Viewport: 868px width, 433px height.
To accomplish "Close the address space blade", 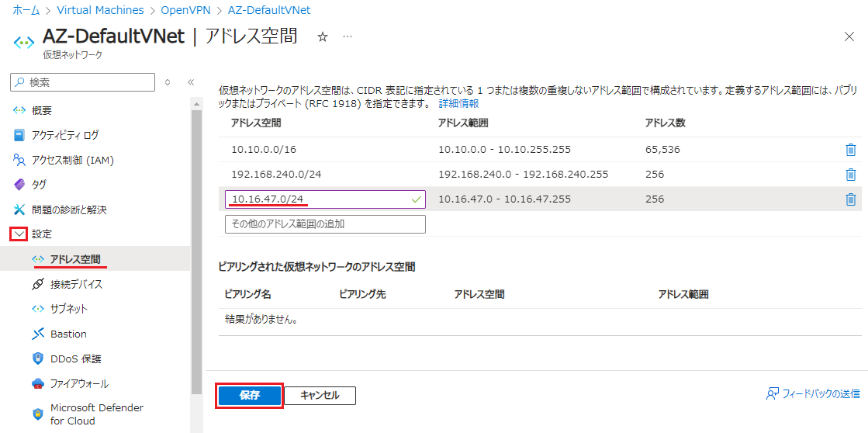I will (x=849, y=37).
